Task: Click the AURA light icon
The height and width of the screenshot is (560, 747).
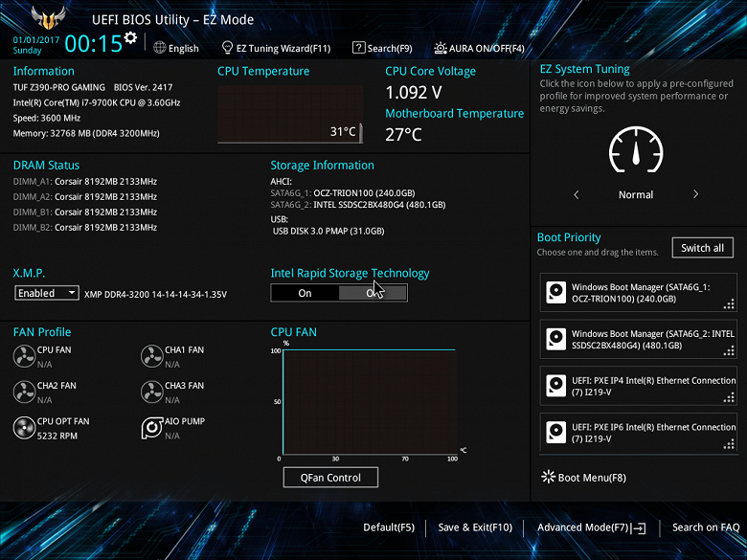Action: coord(441,48)
